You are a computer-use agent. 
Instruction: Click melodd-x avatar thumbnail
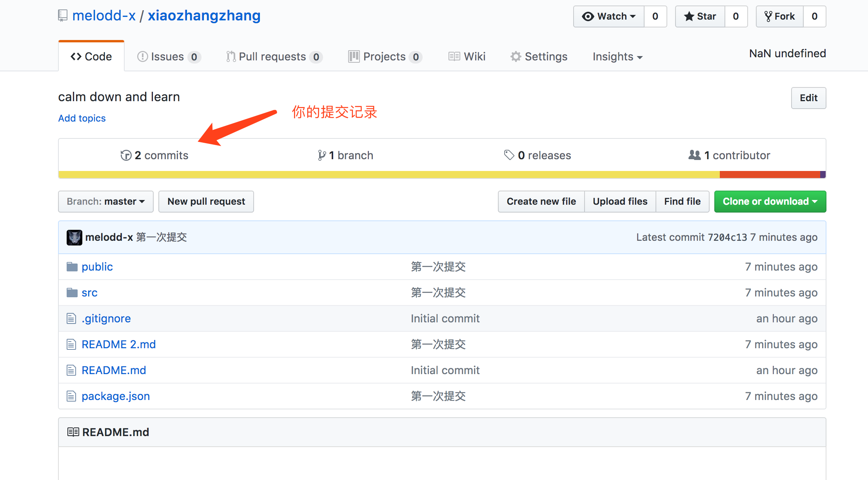(74, 237)
